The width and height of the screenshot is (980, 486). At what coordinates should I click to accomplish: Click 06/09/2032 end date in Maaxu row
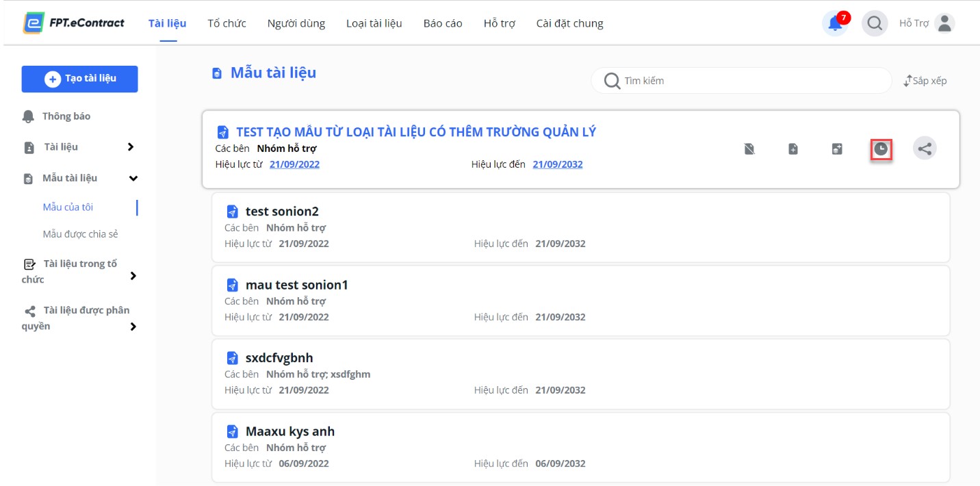pyautogui.click(x=560, y=463)
